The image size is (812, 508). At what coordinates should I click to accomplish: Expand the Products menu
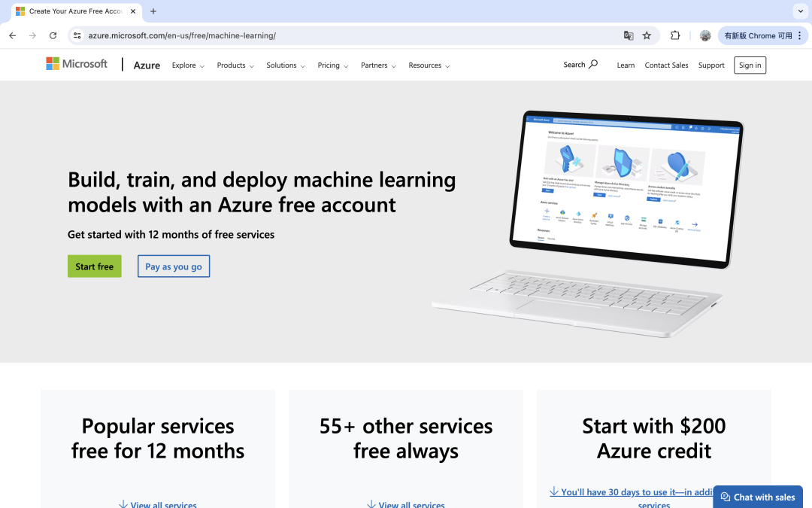[235, 65]
